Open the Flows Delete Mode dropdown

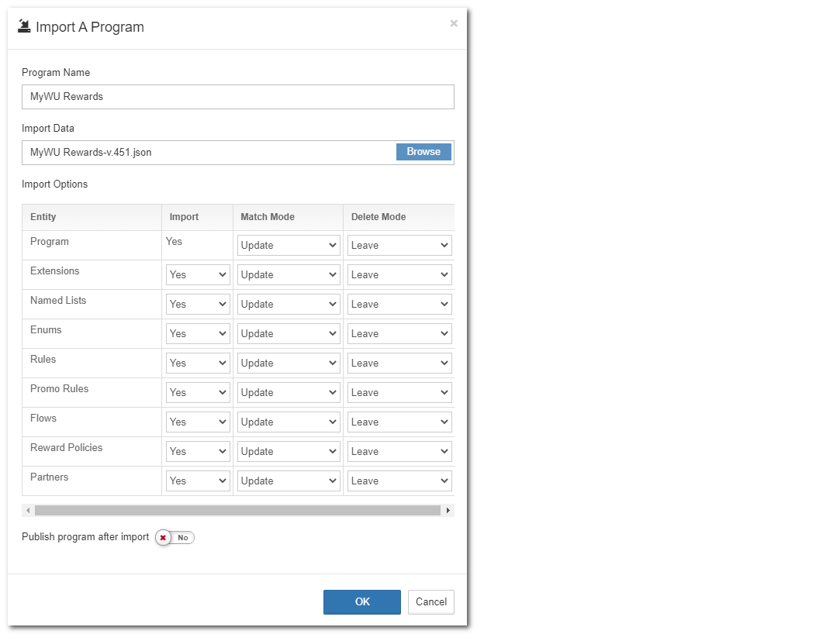pos(399,422)
